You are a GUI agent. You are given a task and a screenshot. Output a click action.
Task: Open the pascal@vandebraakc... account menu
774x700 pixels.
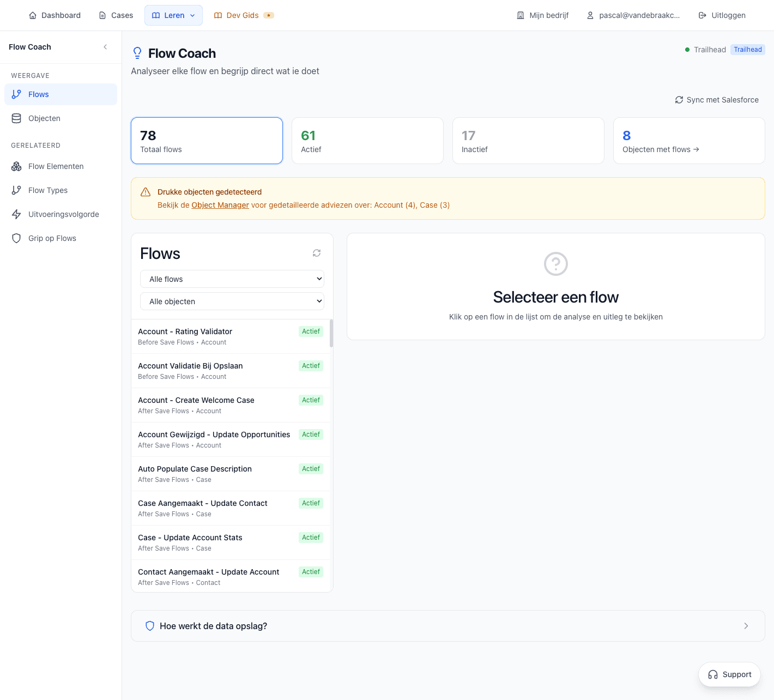point(633,15)
